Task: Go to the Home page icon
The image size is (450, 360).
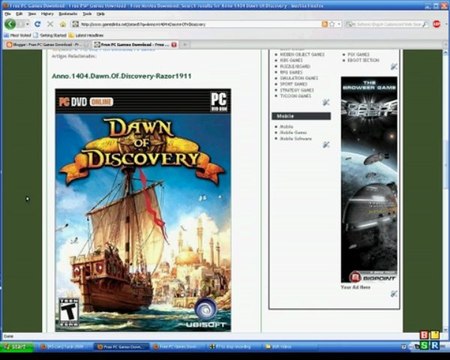Action: pos(63,24)
